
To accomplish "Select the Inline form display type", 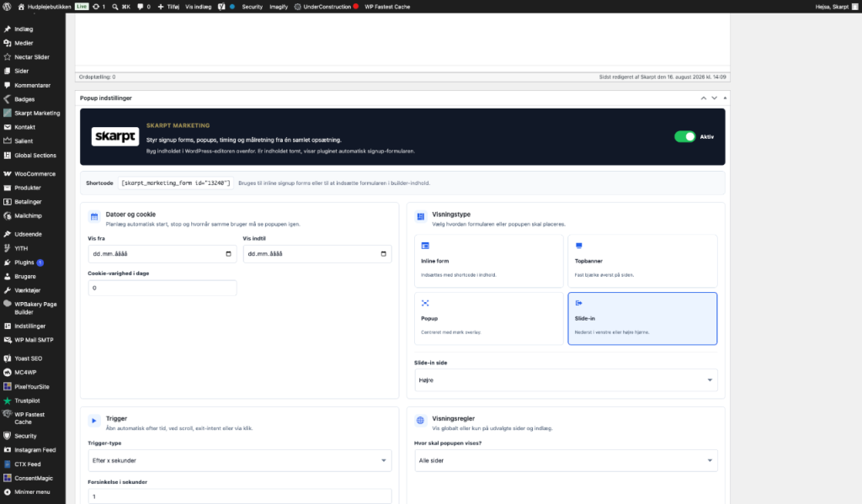I will coord(489,261).
